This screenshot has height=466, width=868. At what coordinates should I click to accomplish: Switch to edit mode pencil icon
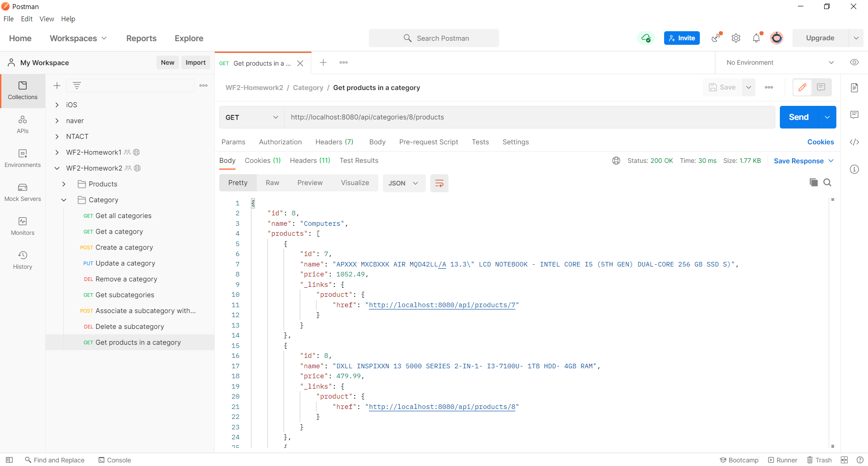pyautogui.click(x=802, y=87)
